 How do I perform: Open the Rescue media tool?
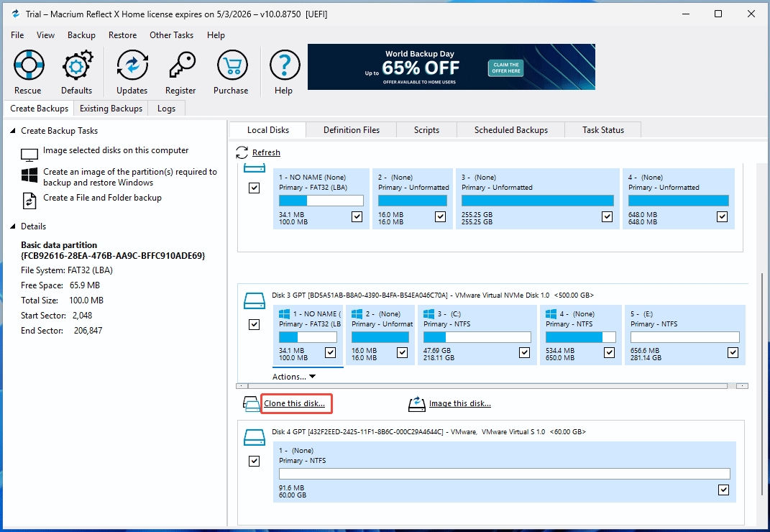click(29, 65)
